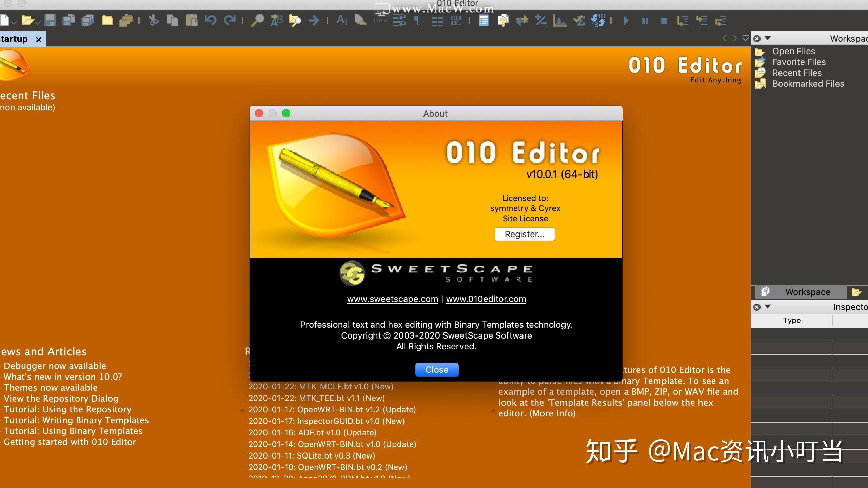Click the pause script icon
This screenshot has height=488, width=868.
click(645, 21)
